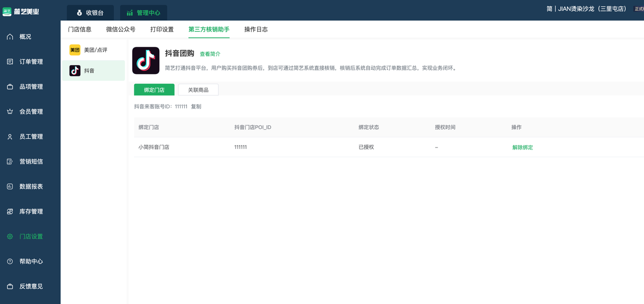Open 概况 overview home icon
This screenshot has width=644, height=304.
pyautogui.click(x=10, y=37)
